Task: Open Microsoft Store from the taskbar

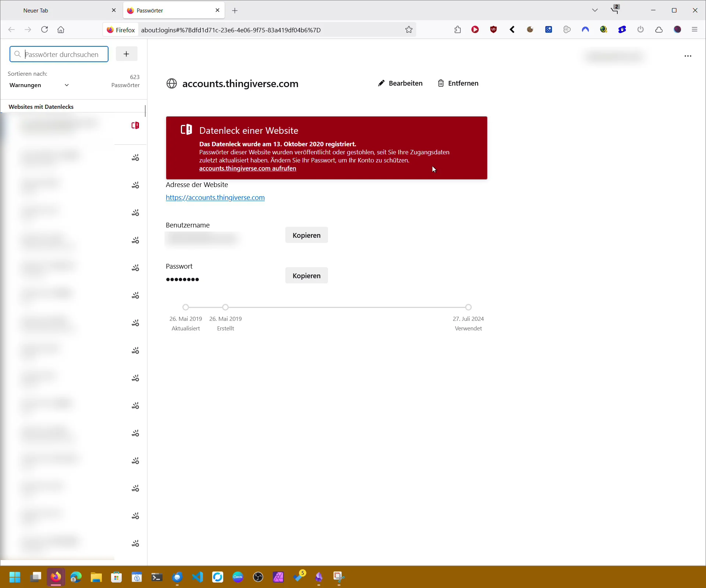Action: [x=117, y=577]
